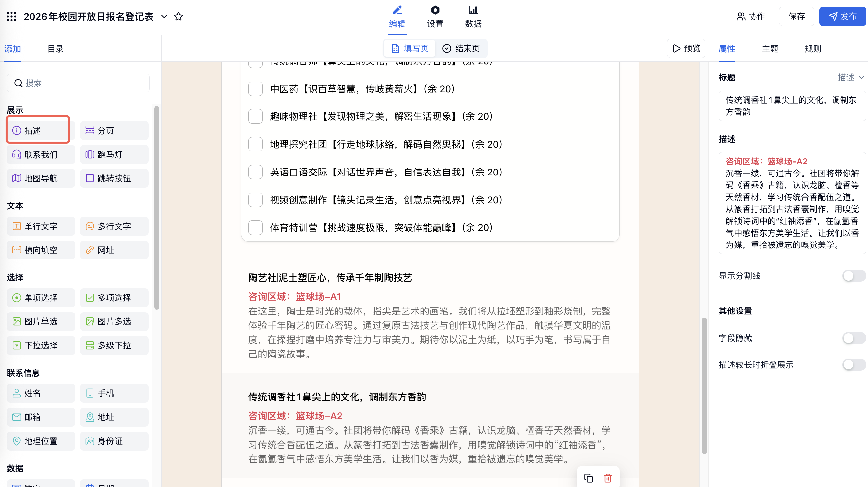Add a 姓名 field
Viewport: 868px width, 487px height.
pos(41,393)
